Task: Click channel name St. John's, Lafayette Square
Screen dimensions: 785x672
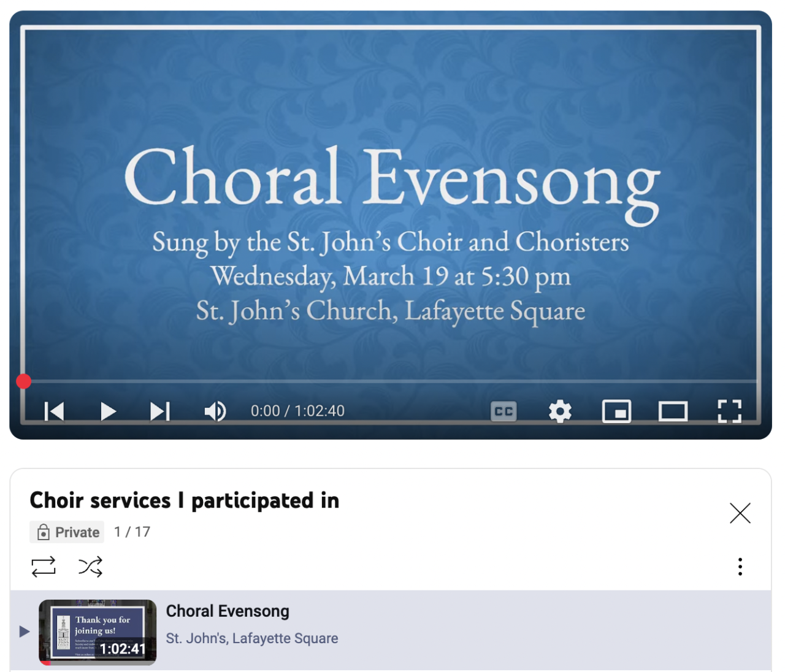Action: click(x=252, y=638)
